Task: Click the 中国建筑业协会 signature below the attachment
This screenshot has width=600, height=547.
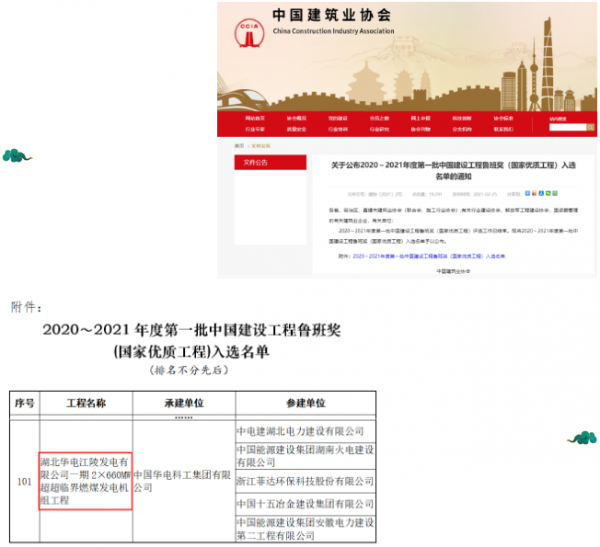Action: [x=453, y=271]
